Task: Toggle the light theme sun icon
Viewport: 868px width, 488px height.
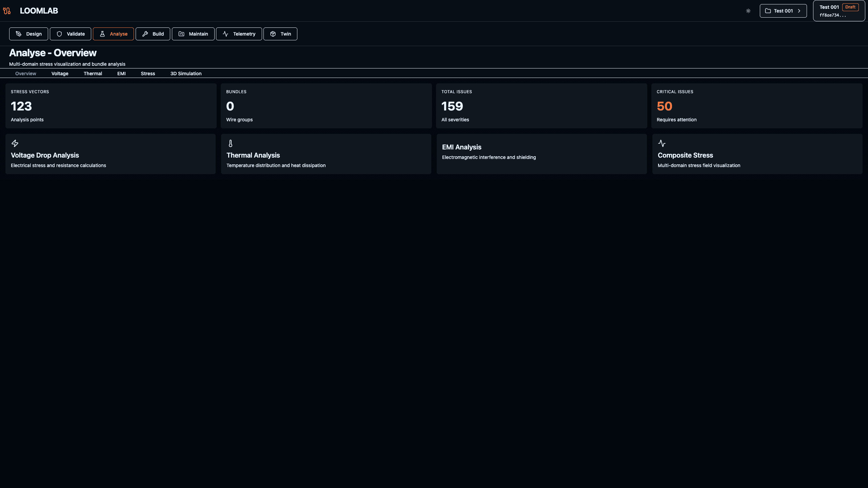Action: [x=748, y=11]
